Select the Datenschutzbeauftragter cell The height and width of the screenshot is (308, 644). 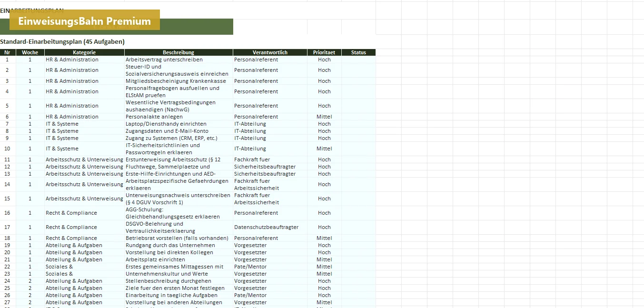[x=270, y=227]
